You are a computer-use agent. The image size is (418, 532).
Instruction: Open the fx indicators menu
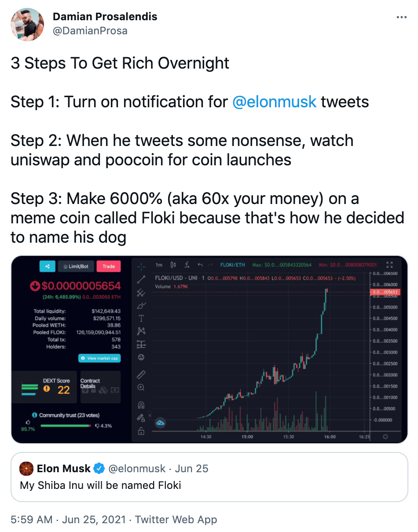[x=187, y=265]
